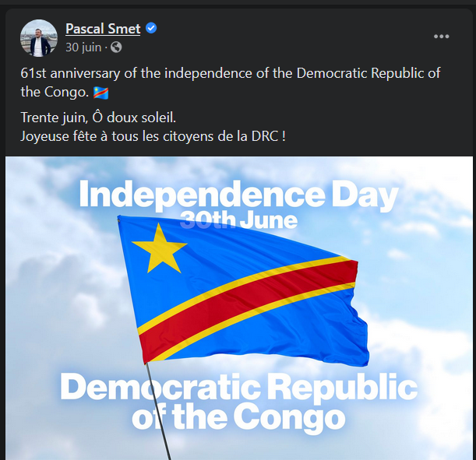Open the three-dot post options menu
The height and width of the screenshot is (460, 476).
441,37
